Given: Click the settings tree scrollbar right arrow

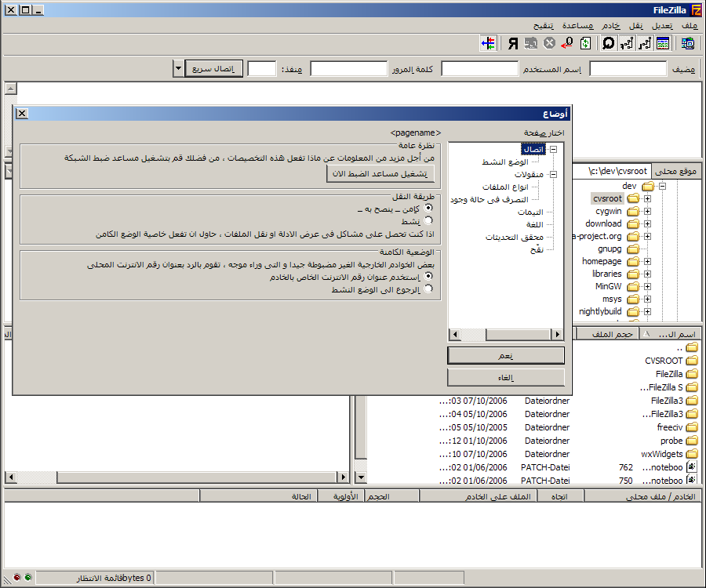Looking at the screenshot, I should [x=558, y=334].
